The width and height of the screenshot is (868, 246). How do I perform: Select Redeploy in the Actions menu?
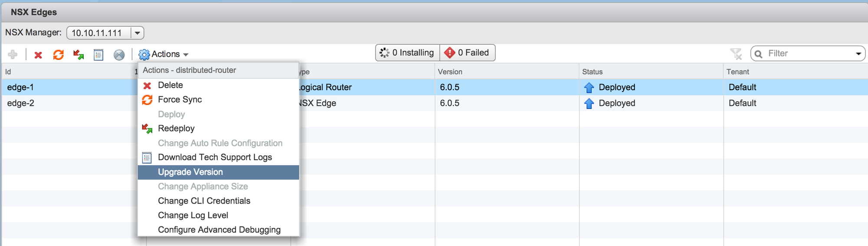tap(218, 128)
